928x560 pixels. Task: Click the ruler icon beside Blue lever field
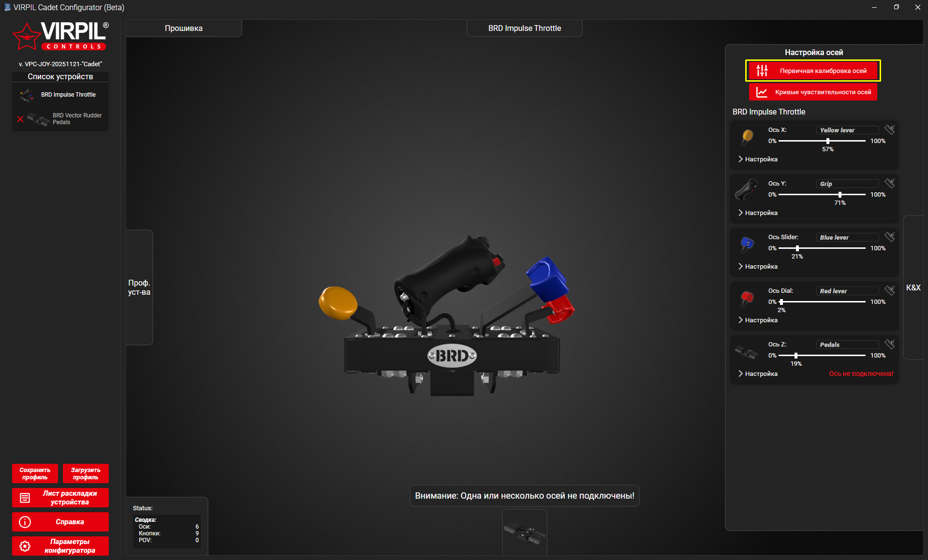[x=889, y=237]
